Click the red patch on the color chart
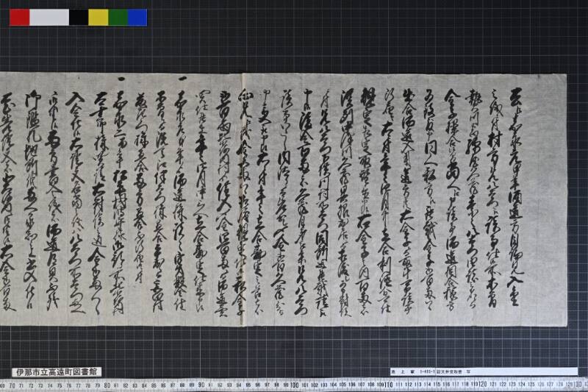 20,18
